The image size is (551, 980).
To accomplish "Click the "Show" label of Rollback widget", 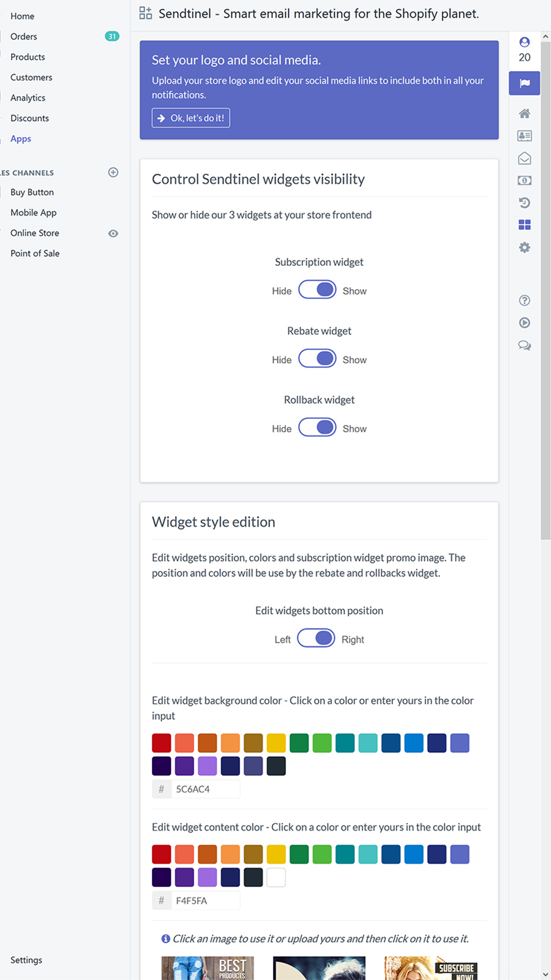I will 354,429.
